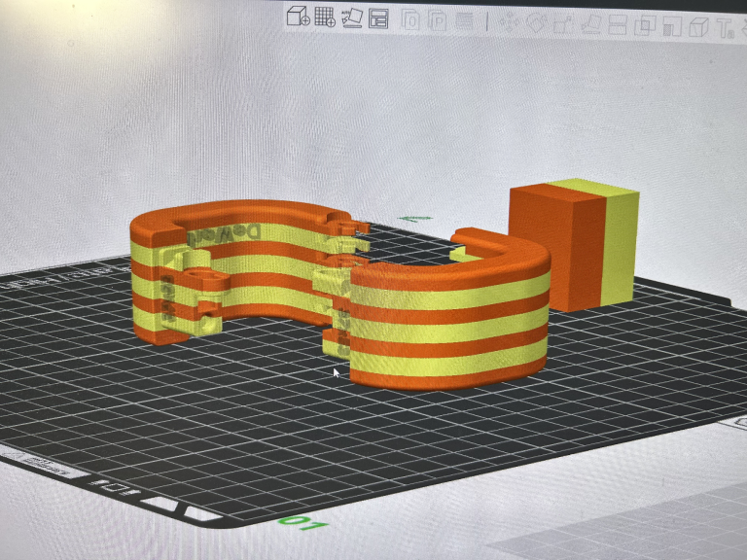This screenshot has width=747, height=560.
Task: Click the Split to objects icon
Action: [x=410, y=20]
